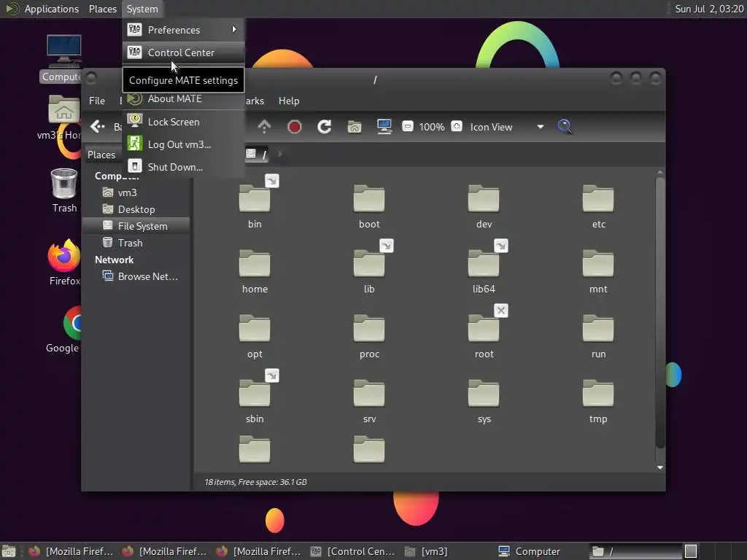The width and height of the screenshot is (747, 560).
Task: Select the tmp folder icon
Action: (598, 393)
